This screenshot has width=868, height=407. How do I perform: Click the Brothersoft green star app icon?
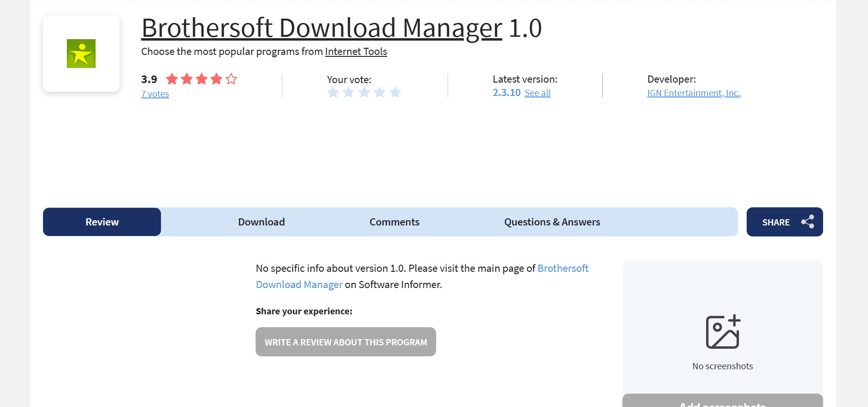[81, 54]
